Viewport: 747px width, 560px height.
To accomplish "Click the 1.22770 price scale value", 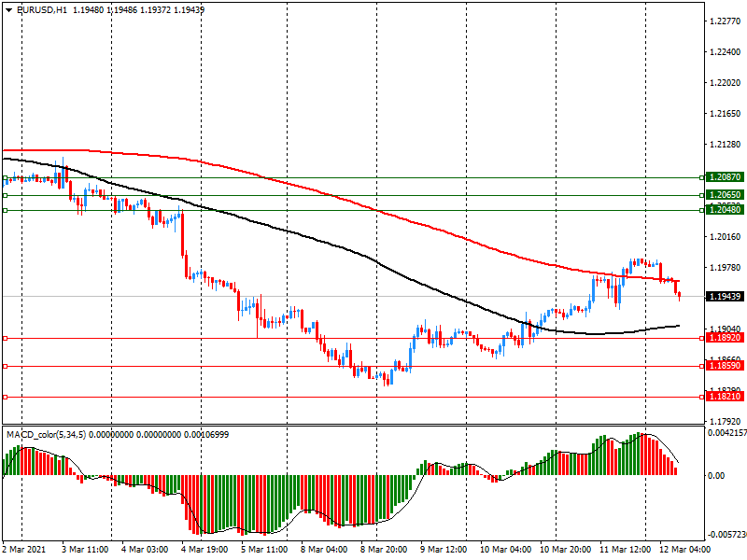I will click(x=726, y=21).
